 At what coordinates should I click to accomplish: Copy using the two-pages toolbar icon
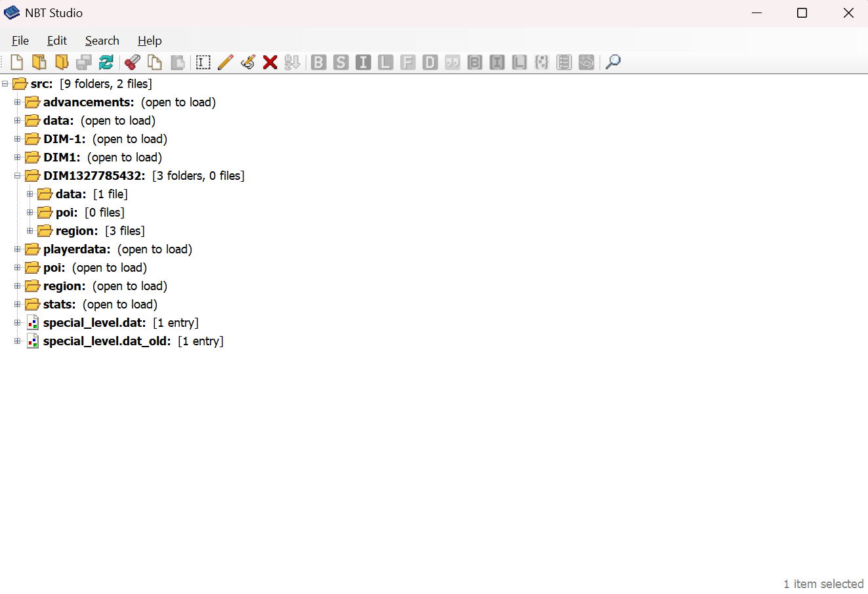click(155, 62)
